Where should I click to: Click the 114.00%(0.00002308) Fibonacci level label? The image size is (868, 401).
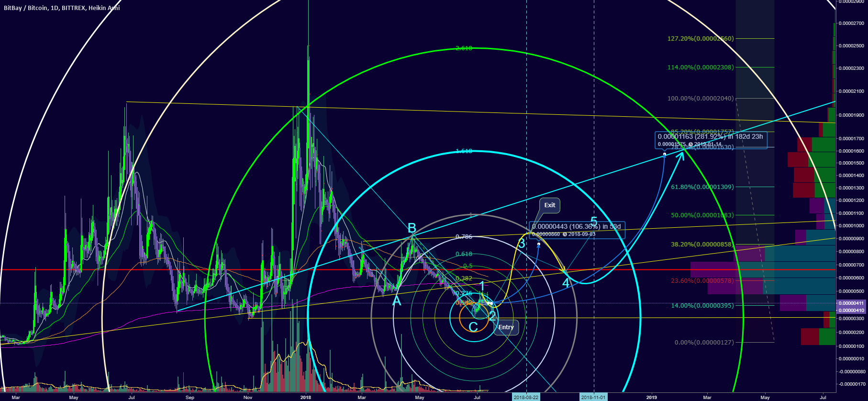(701, 67)
